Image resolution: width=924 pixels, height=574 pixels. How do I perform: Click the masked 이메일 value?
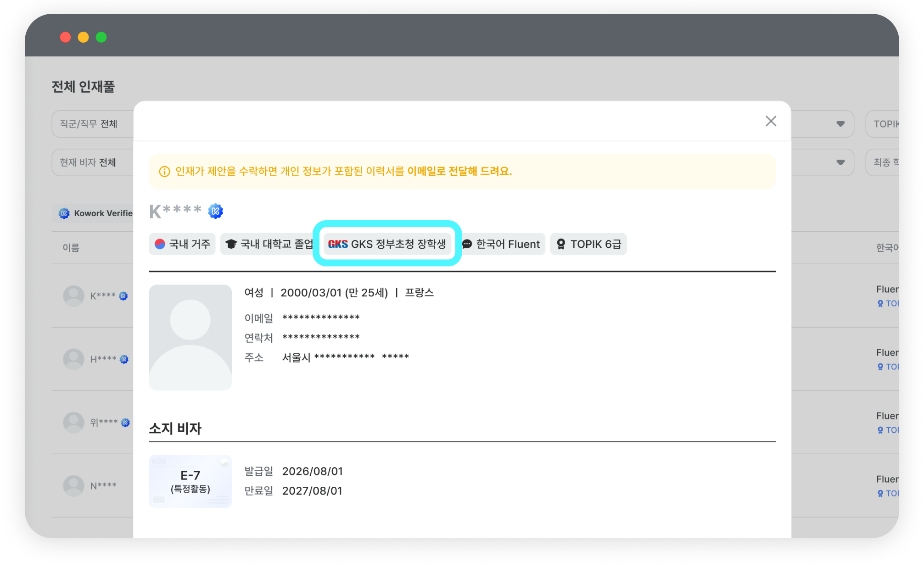[x=321, y=318]
